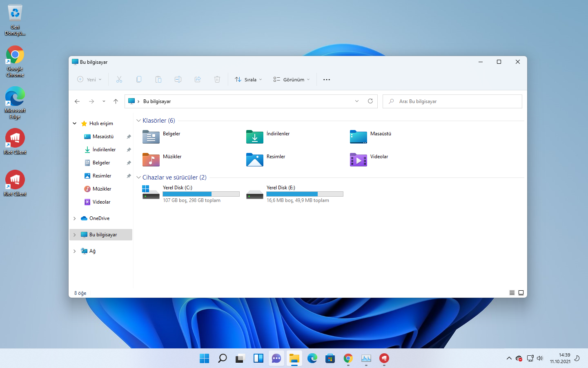588x368 pixels.
Task: Launch Microsoft Store from the taskbar
Action: [330, 358]
